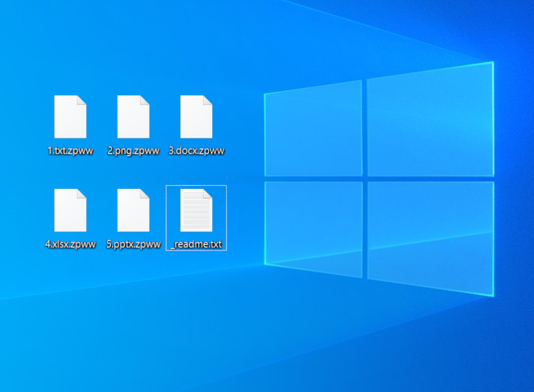Screen dimensions: 534x392
Task: Click blank desktop between the two icon rows
Action: click(x=133, y=172)
